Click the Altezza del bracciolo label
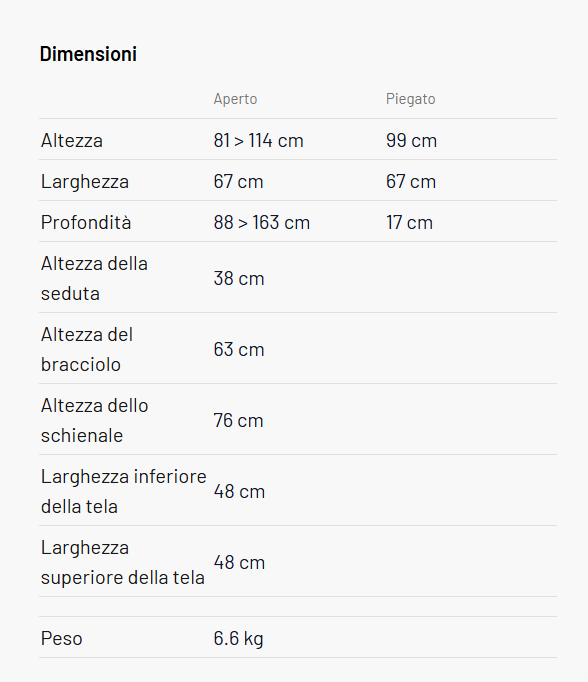Viewport: 588px width, 682px height. [87, 349]
